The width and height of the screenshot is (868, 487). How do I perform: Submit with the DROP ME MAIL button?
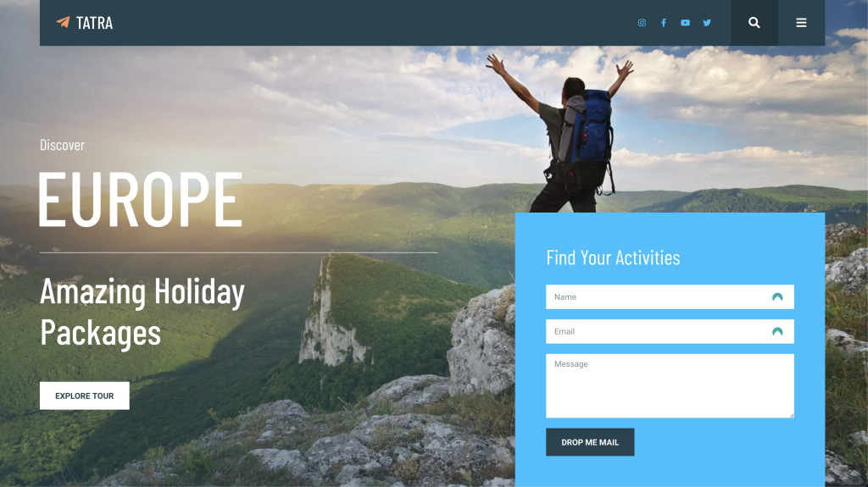tap(590, 442)
